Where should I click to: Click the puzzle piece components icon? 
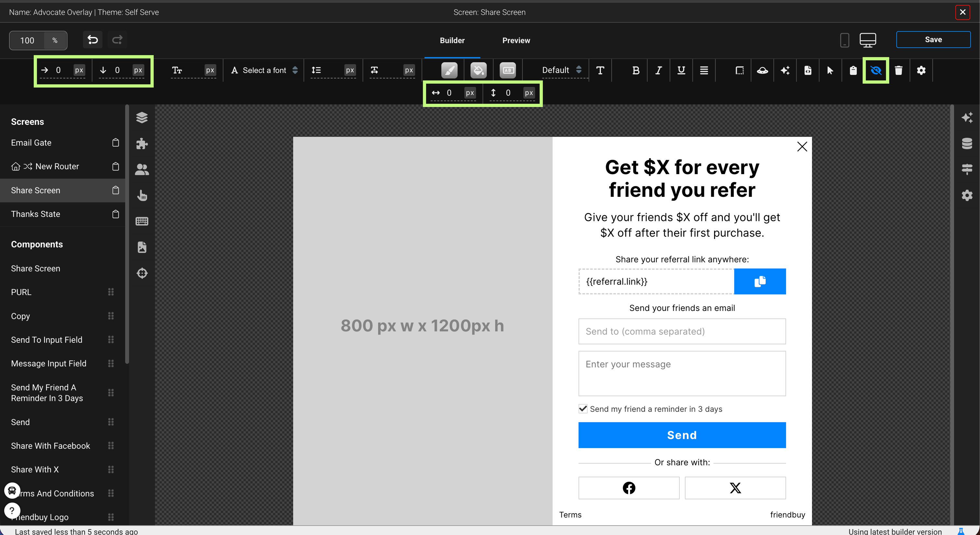[142, 143]
